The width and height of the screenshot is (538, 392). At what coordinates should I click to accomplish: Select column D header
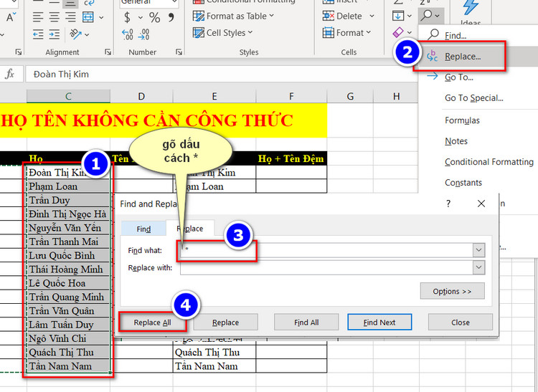[141, 96]
